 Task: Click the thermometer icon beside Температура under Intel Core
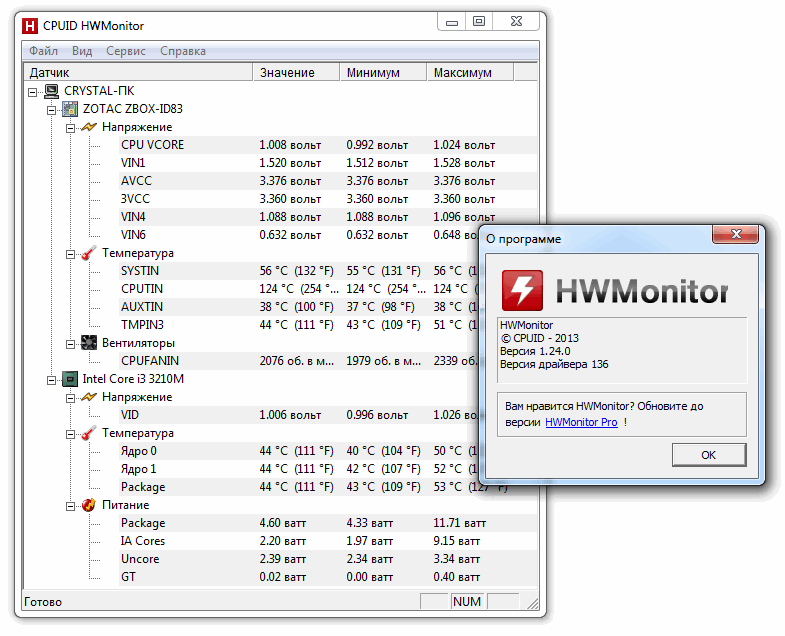pyautogui.click(x=89, y=433)
